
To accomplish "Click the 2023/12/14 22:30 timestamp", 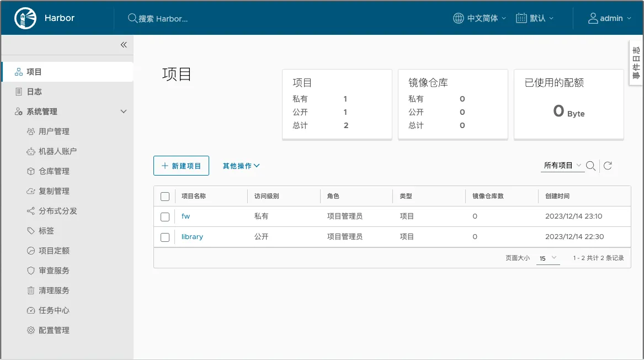I will pos(574,237).
